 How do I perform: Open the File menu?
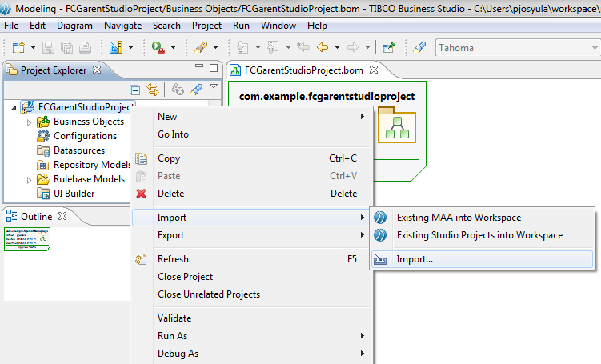pyautogui.click(x=11, y=26)
